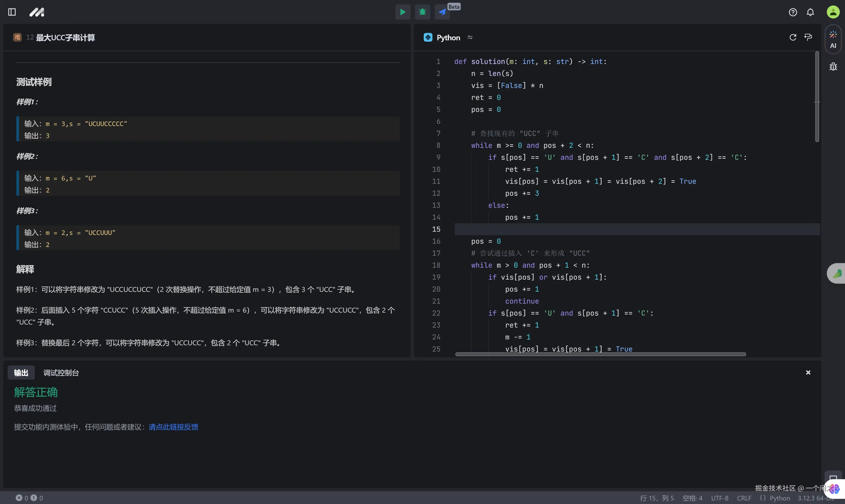Change indentation via 空格: 4 status item
The height and width of the screenshot is (504, 845).
(x=692, y=498)
